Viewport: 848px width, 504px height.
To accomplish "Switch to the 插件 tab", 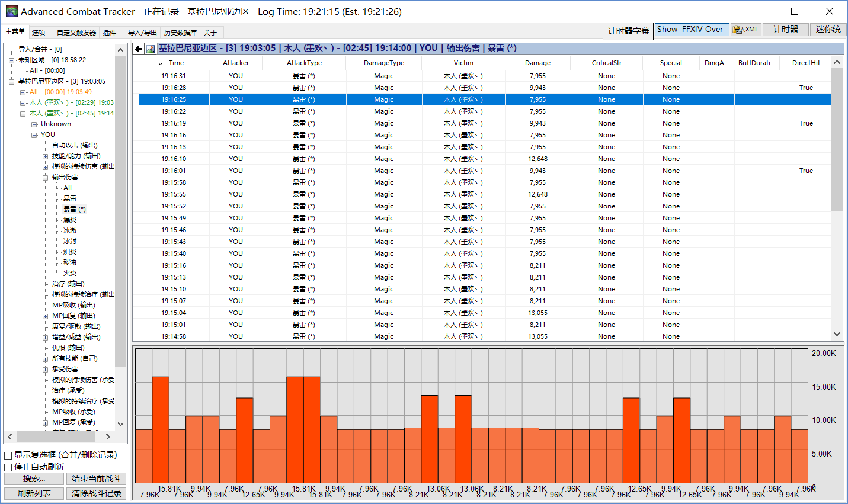I will point(110,33).
